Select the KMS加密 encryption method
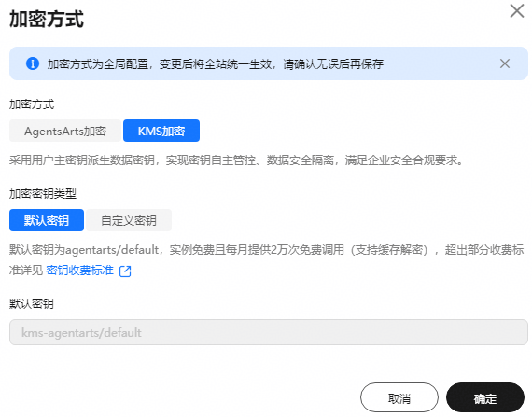 coord(161,131)
